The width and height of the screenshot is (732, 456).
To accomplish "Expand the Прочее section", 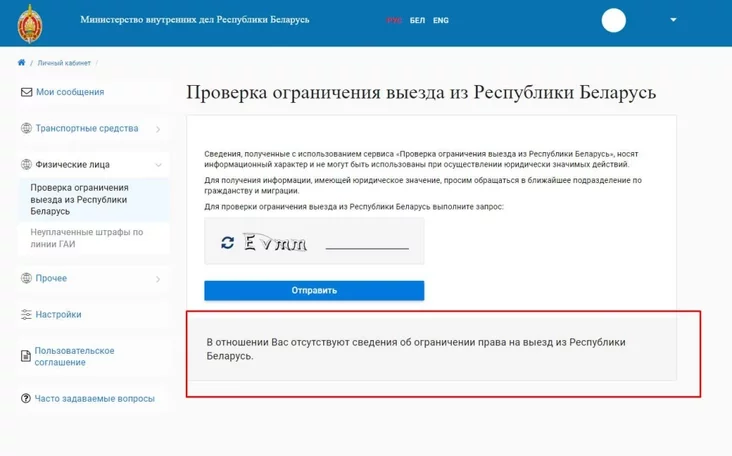I will pyautogui.click(x=158, y=279).
